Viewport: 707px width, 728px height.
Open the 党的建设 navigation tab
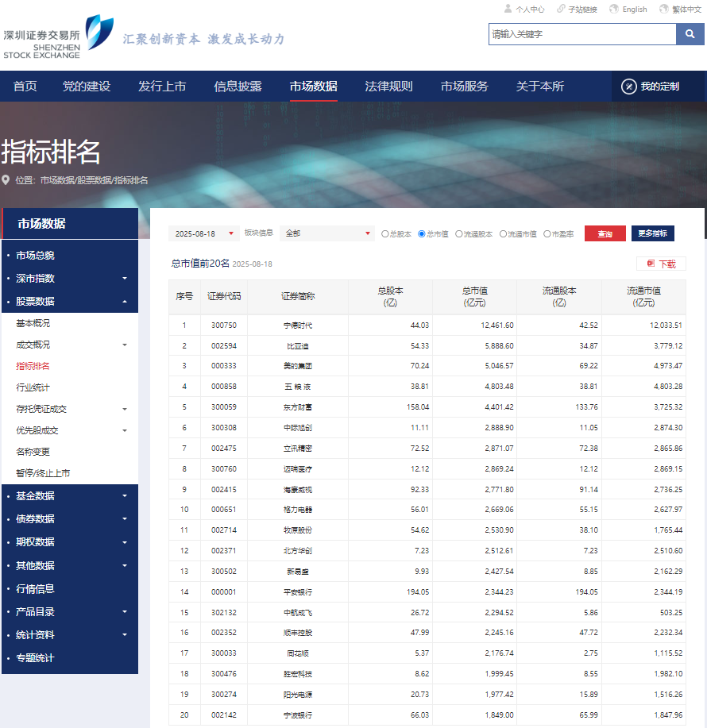[x=87, y=87]
